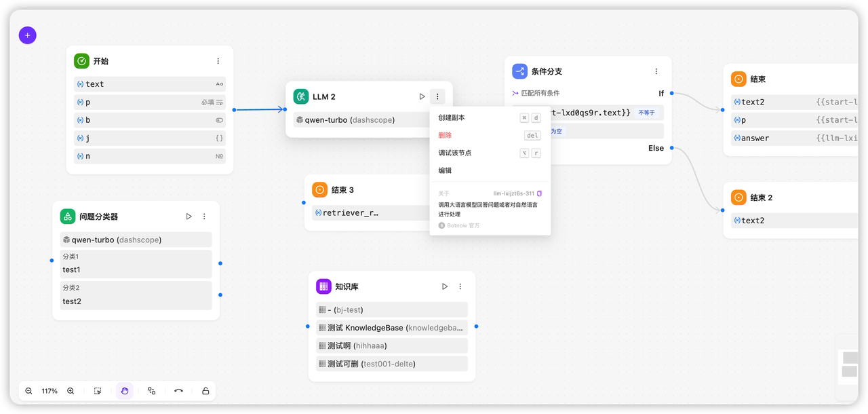The width and height of the screenshot is (868, 414).
Task: Copy the node ID llm-lxijzt6s-311
Action: pyautogui.click(x=539, y=194)
